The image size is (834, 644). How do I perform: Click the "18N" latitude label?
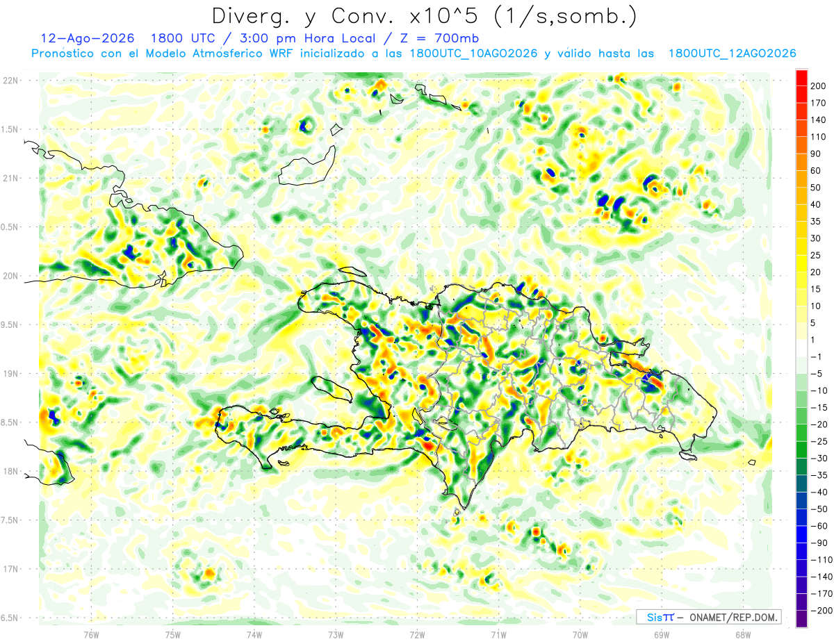point(10,471)
